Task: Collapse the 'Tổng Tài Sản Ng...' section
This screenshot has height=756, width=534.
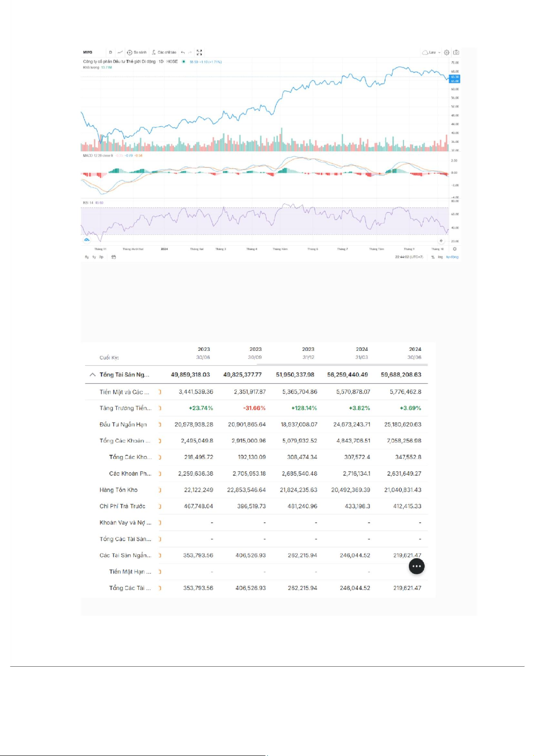Action: click(92, 375)
